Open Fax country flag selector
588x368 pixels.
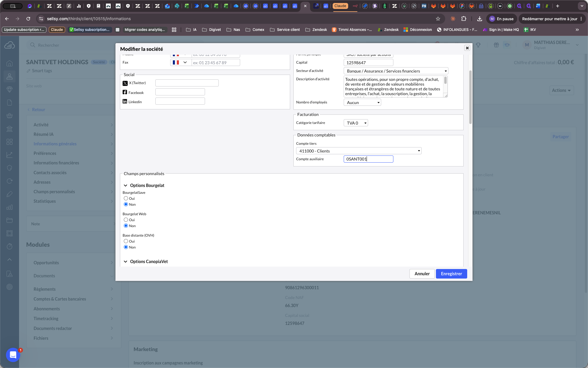click(181, 62)
